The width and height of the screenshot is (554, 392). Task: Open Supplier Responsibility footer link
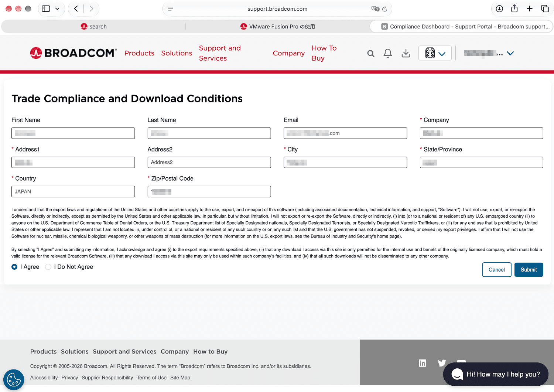click(107, 378)
